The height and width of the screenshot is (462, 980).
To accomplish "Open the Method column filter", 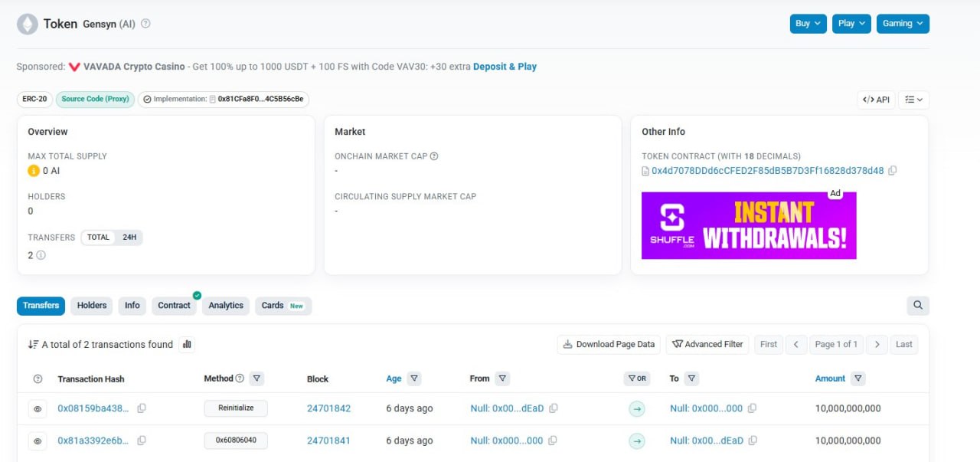I will pos(257,378).
